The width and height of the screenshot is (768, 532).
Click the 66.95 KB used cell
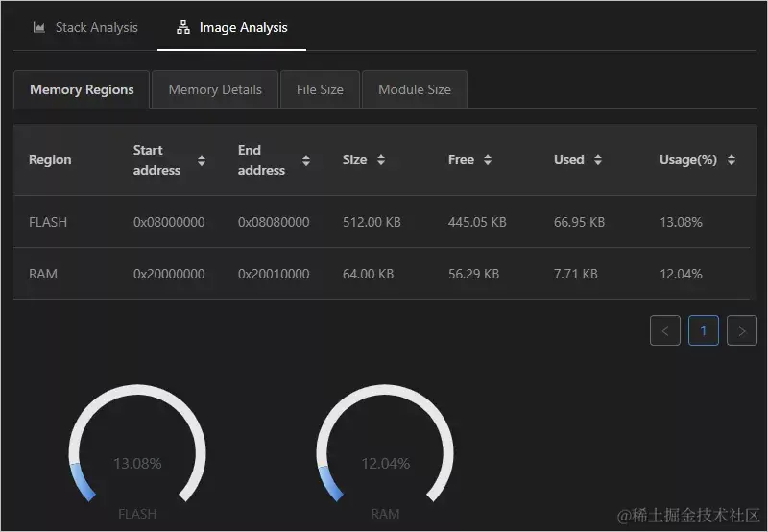tap(580, 222)
